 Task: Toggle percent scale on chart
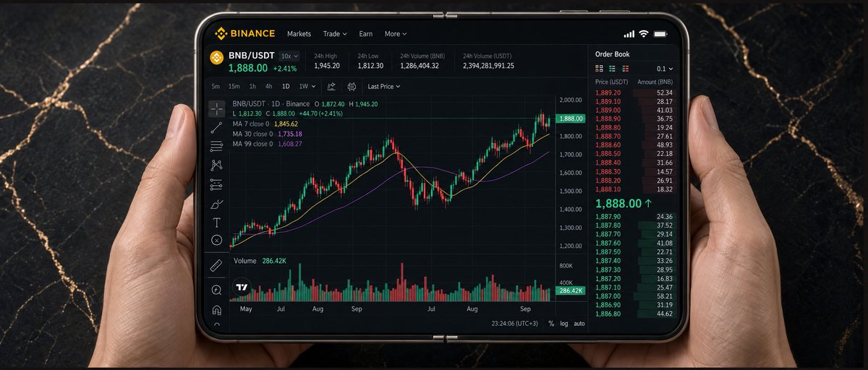pos(551,324)
